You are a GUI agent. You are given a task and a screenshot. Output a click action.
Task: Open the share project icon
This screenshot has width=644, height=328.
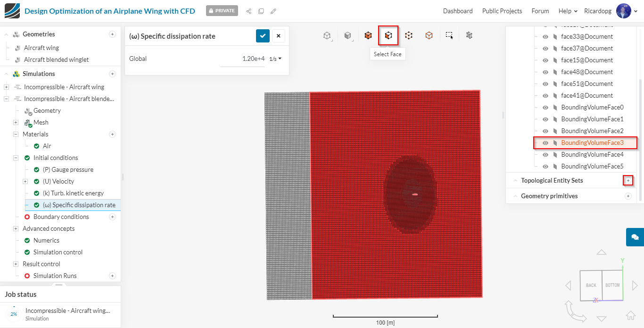249,11
